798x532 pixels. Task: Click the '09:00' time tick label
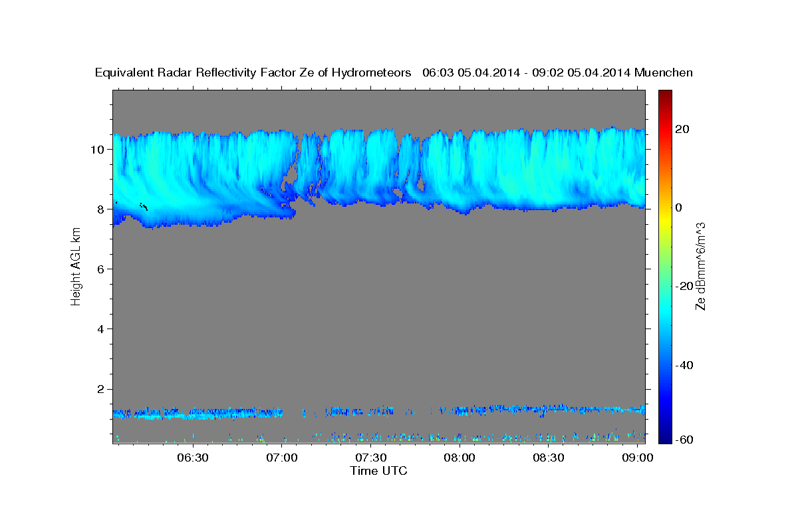637,458
